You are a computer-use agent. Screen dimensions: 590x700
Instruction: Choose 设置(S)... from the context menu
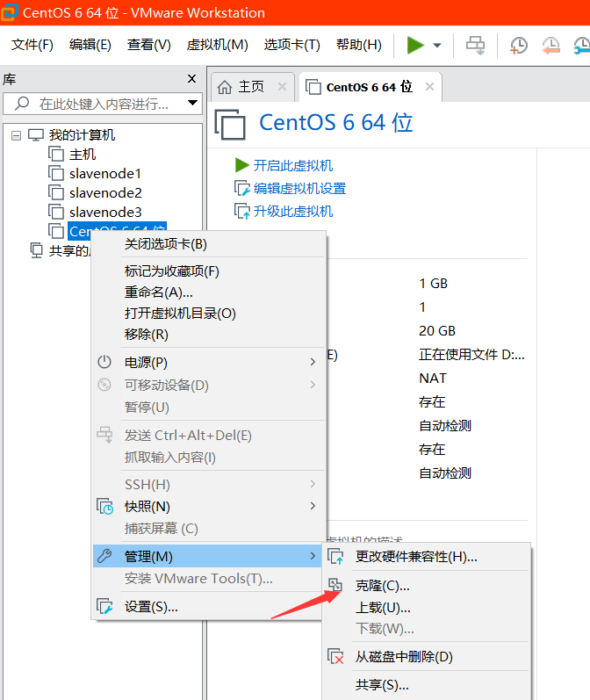208,607
